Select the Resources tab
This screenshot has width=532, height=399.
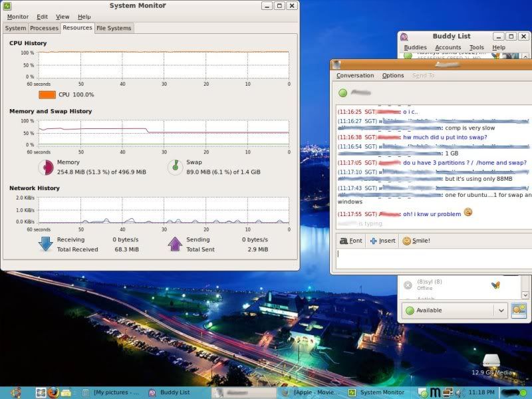[77, 28]
